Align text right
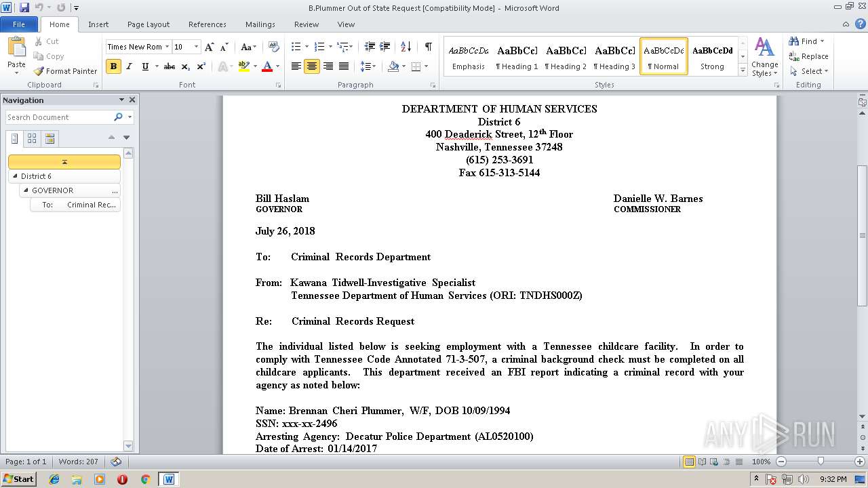 [x=328, y=66]
